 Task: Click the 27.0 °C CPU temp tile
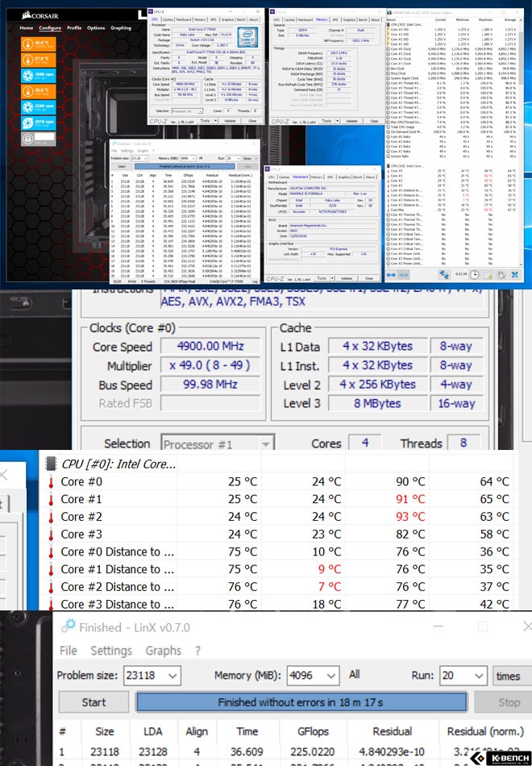click(x=38, y=60)
